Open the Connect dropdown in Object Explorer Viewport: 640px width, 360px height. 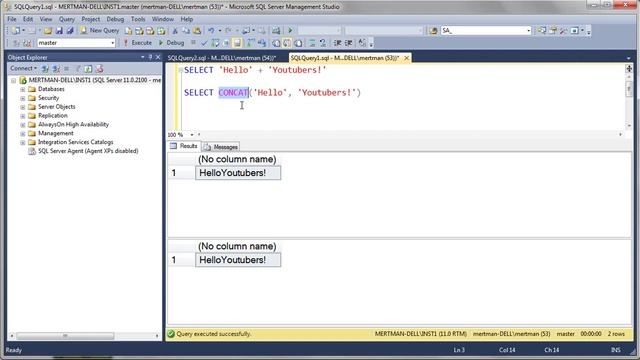click(x=23, y=69)
